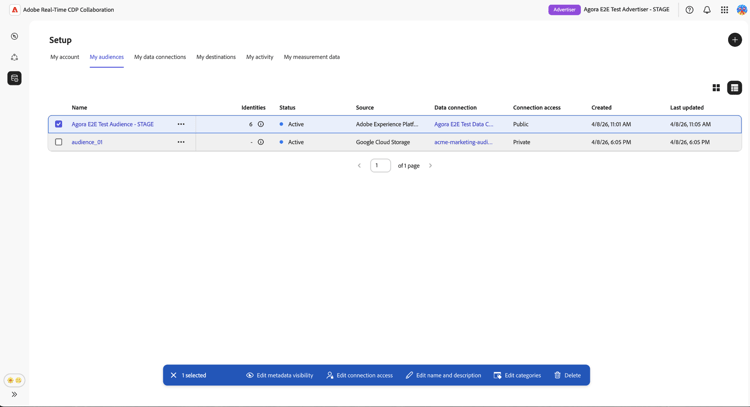This screenshot has width=750, height=407.
Task: Open the first sidebar compass icon
Action: click(14, 36)
